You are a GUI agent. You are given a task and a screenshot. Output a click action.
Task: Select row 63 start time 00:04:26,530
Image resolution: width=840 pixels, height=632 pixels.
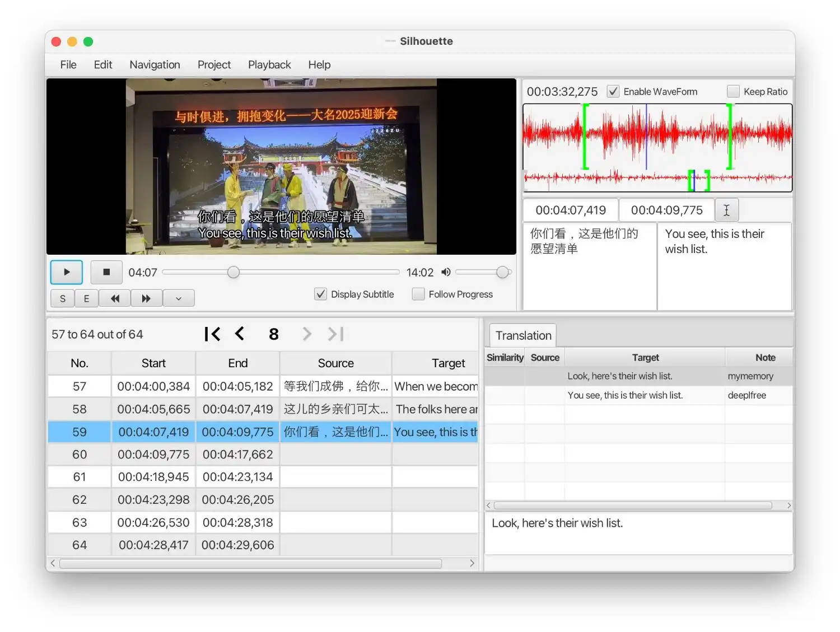pos(153,522)
